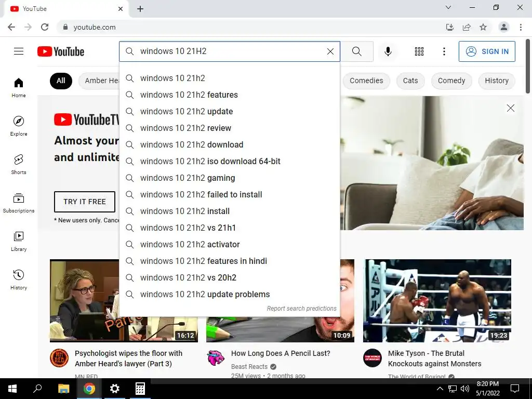Choose suggestion "21h2 vs 21h1"

click(229, 228)
